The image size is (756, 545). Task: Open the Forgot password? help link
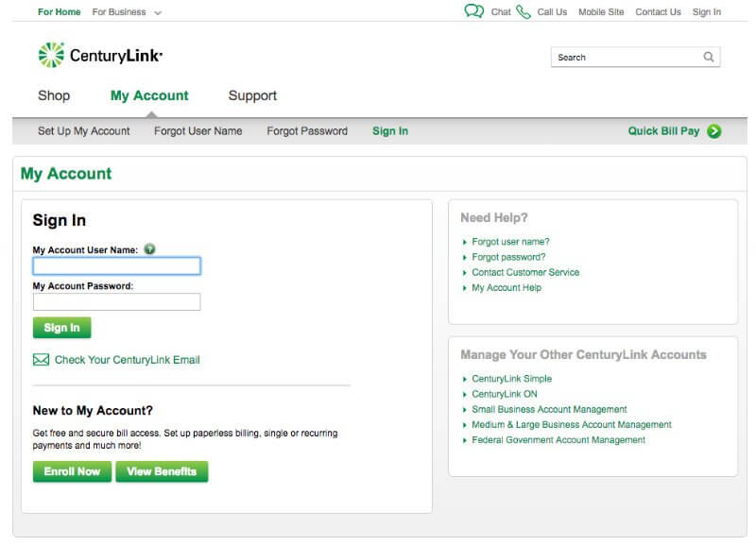pos(508,257)
